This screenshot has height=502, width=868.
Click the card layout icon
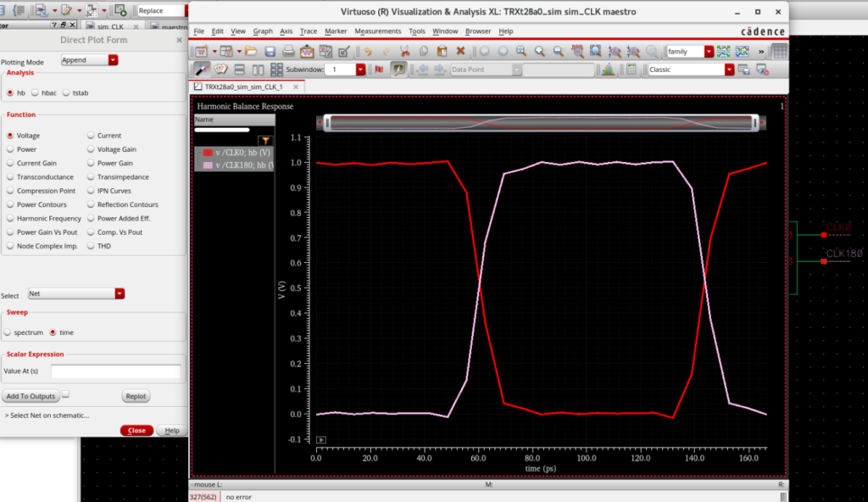pyautogui.click(x=221, y=70)
